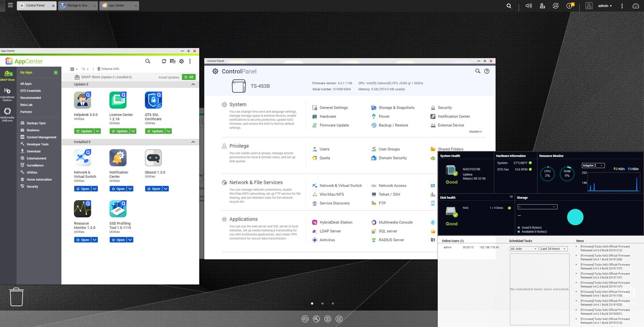644x327 pixels.
Task: Open the admin user dropdown menu
Action: point(605,6)
